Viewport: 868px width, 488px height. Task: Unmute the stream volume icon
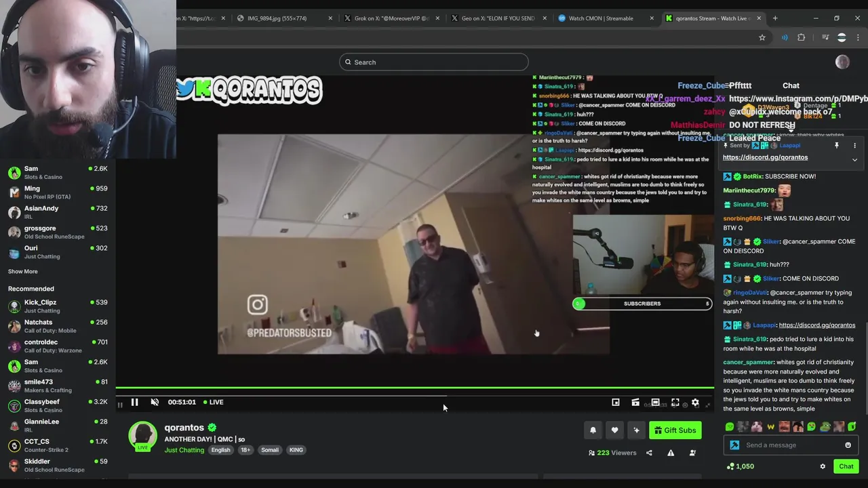[155, 402]
